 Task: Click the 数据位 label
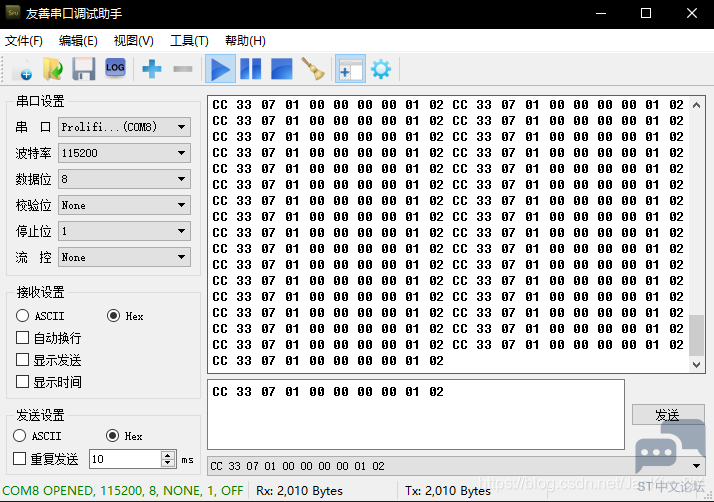coord(33,179)
